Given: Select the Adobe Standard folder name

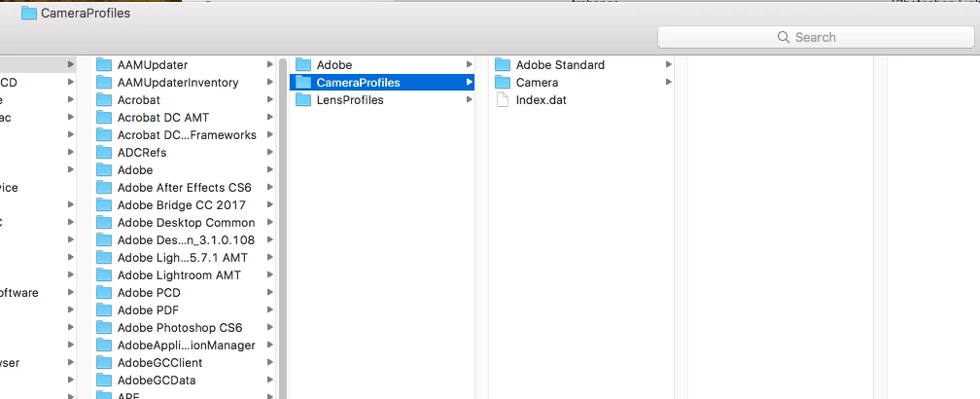Looking at the screenshot, I should 560,65.
